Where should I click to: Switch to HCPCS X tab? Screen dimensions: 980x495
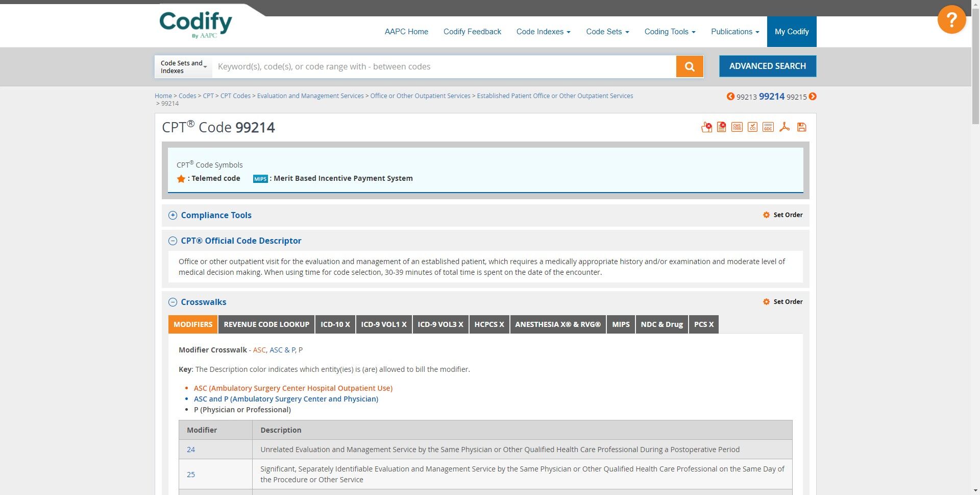489,324
